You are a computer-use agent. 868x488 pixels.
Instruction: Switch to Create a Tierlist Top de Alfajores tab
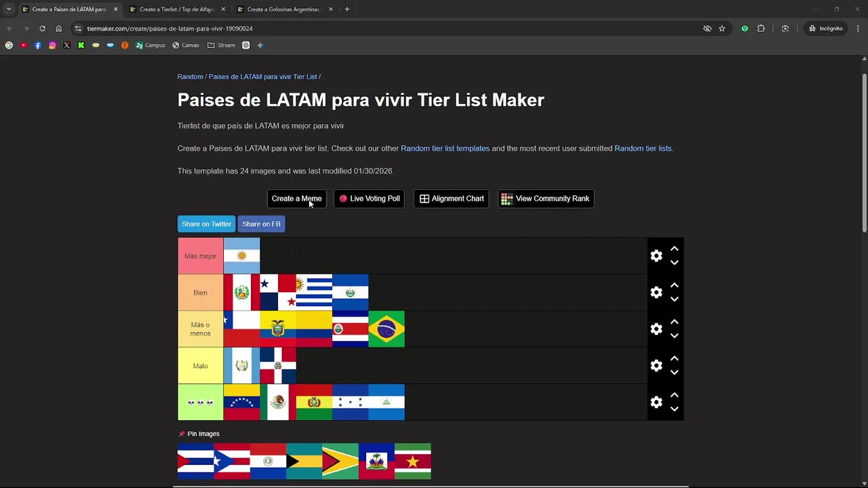tap(176, 9)
